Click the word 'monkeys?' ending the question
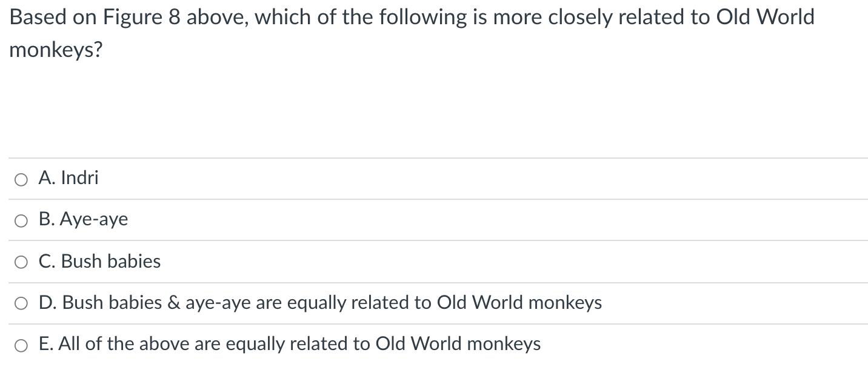Screen dimensions: 868x367 coord(56,50)
